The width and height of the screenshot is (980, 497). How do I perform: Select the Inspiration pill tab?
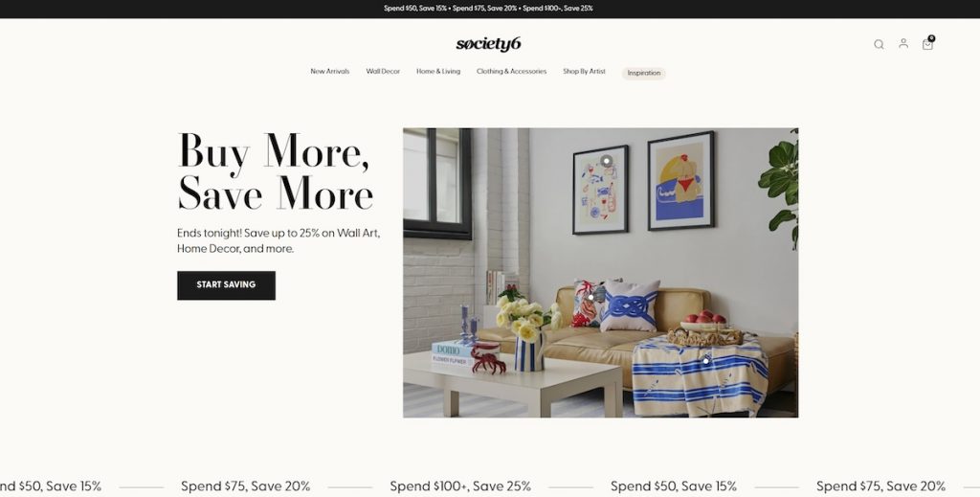(644, 73)
